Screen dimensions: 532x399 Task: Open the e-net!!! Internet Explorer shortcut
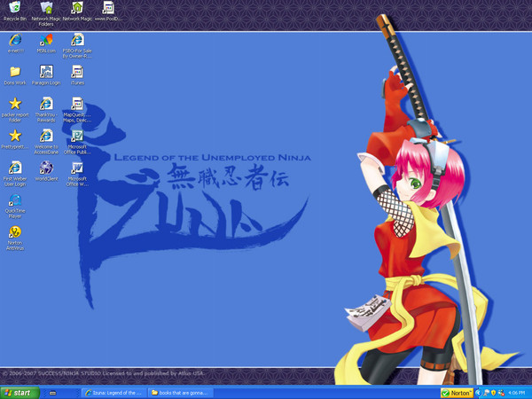tap(15, 43)
